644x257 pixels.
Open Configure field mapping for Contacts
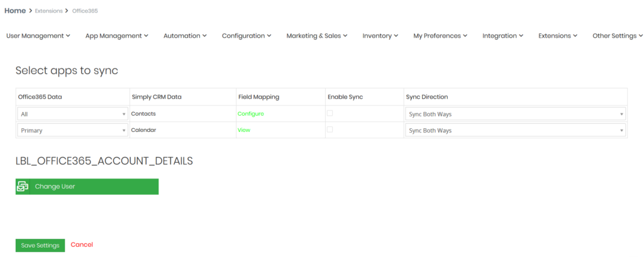250,114
